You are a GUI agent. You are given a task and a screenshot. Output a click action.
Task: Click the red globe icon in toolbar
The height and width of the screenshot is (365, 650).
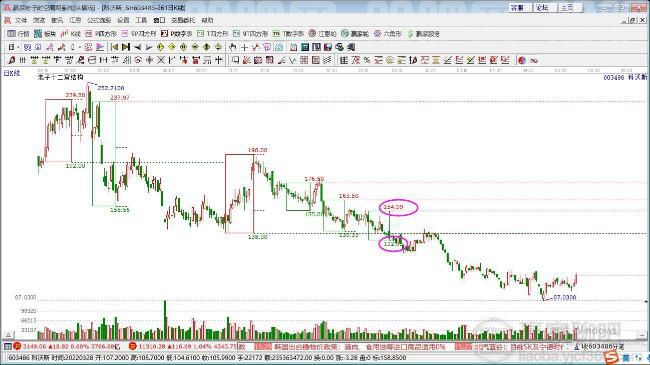(522, 61)
